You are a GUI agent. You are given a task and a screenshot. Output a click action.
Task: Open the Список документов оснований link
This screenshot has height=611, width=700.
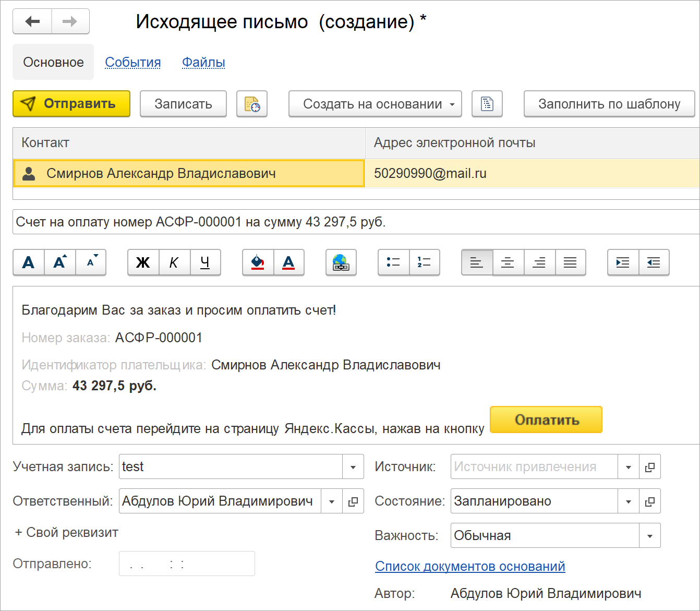pyautogui.click(x=470, y=566)
